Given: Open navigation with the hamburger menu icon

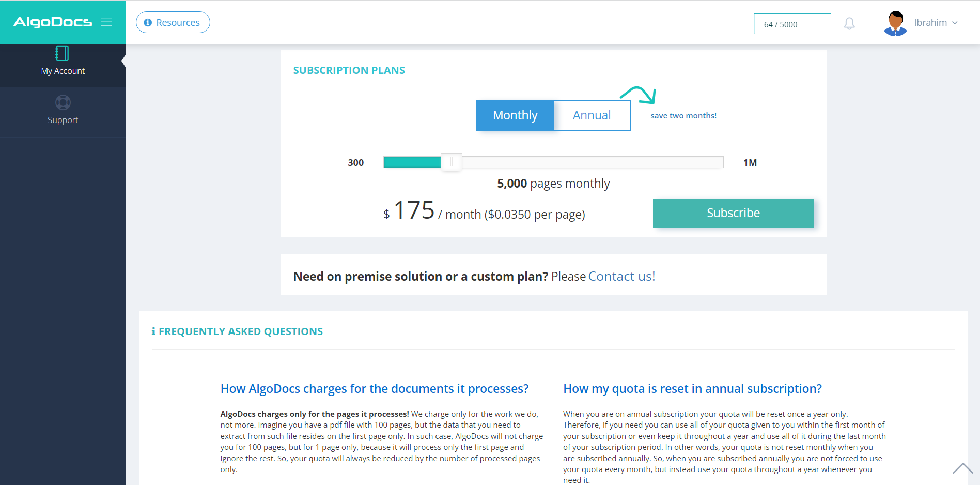Looking at the screenshot, I should 107,22.
